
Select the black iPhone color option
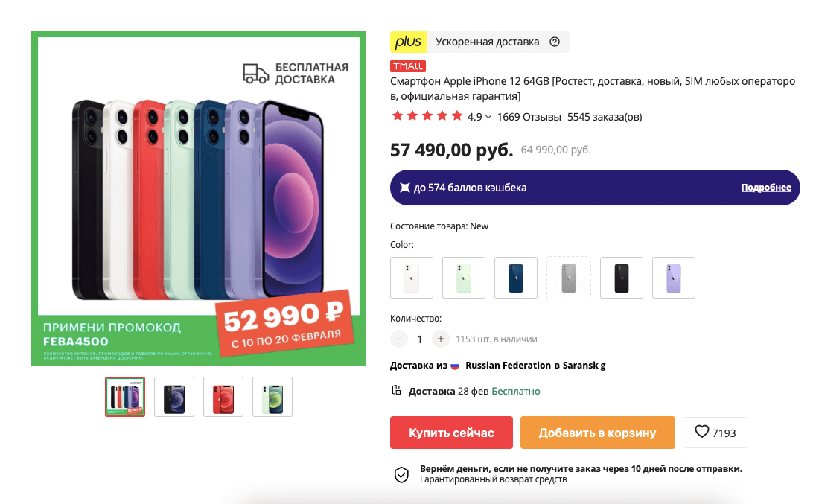pos(621,277)
